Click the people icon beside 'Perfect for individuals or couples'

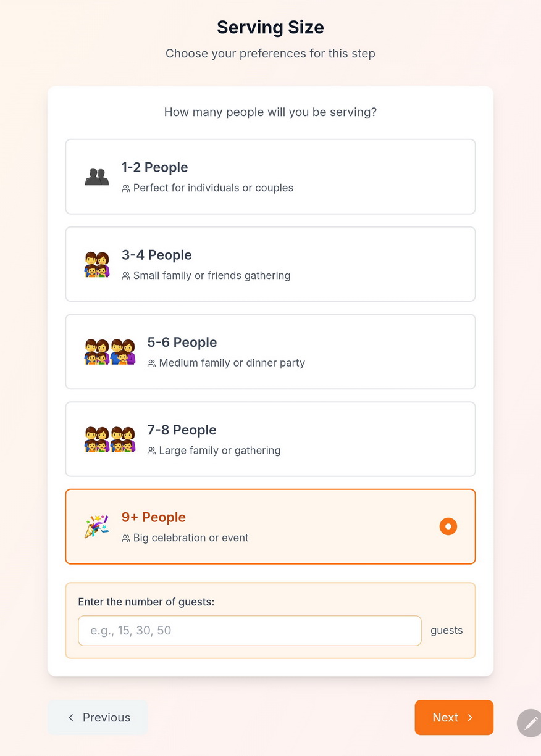(x=126, y=188)
